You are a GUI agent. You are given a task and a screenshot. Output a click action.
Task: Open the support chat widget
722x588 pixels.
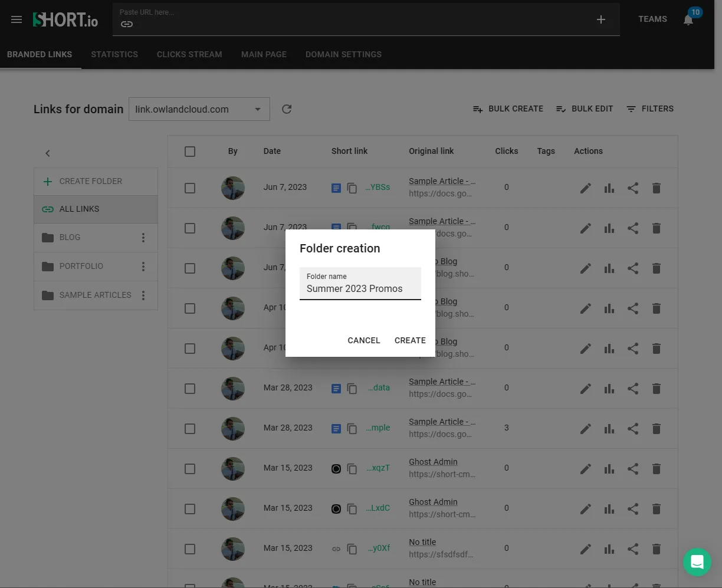(x=697, y=562)
